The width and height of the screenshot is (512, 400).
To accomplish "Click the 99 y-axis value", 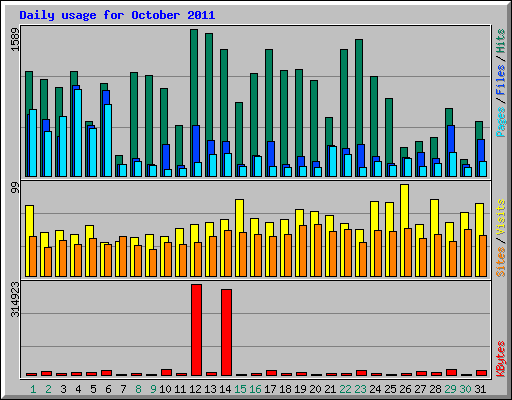I will pos(15,188).
